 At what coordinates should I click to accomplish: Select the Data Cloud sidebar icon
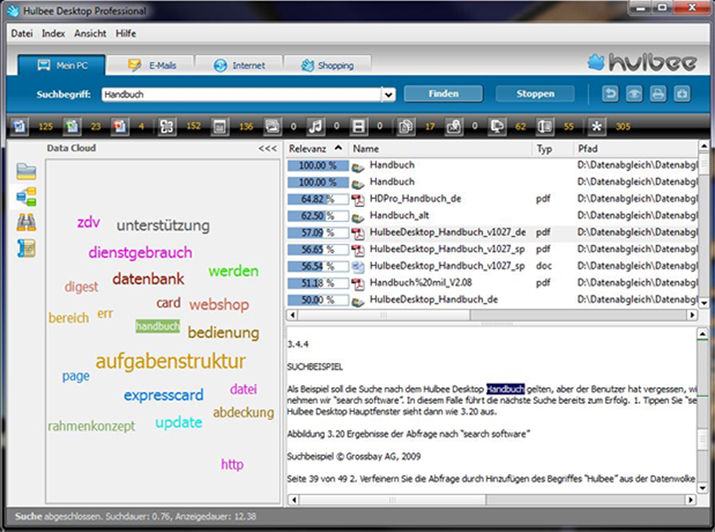coord(26,196)
